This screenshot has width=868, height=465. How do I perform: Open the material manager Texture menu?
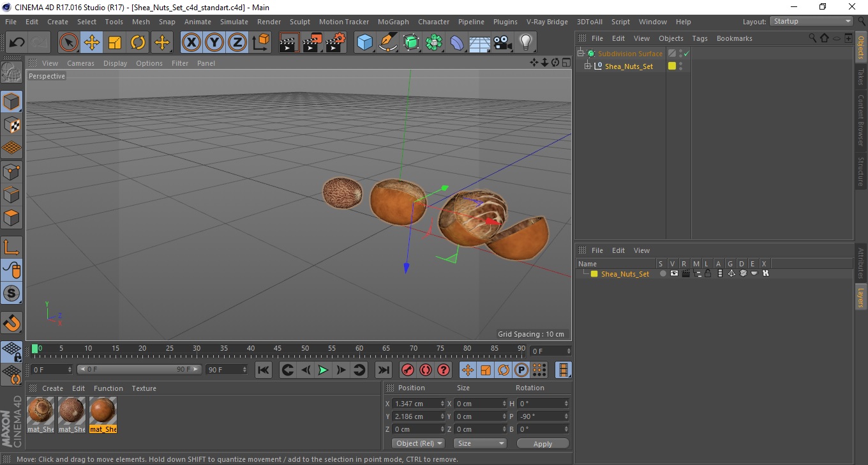tap(144, 388)
